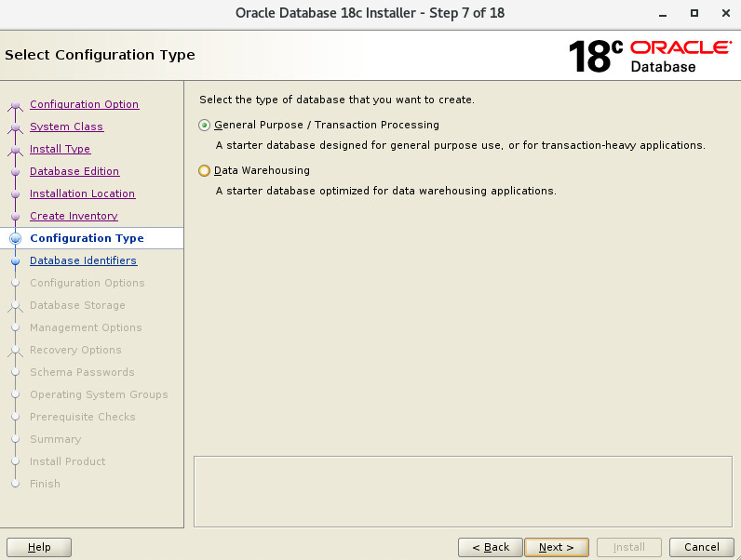This screenshot has height=560, width=741.
Task: Click the Summary grayed step text
Action: tap(55, 439)
